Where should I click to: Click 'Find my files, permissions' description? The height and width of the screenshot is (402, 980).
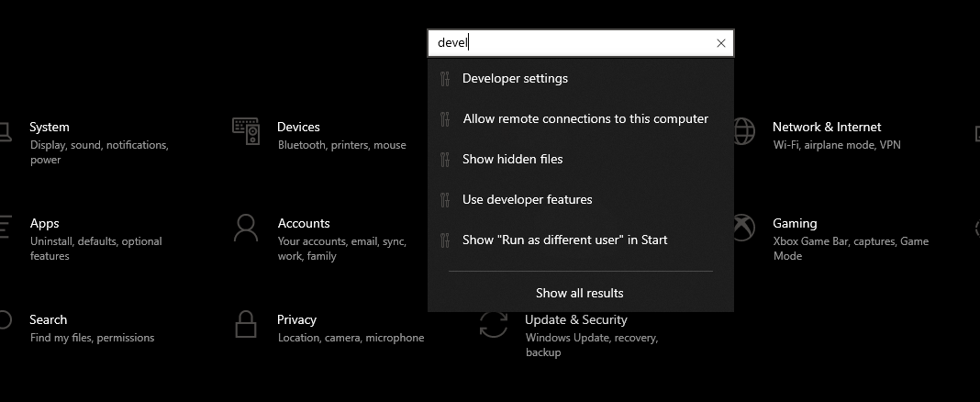pos(92,338)
